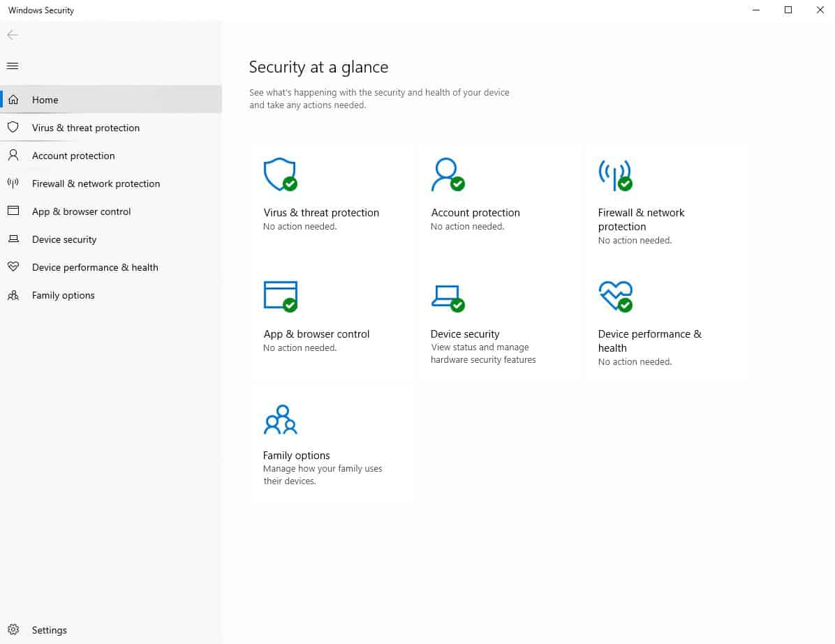Click the family people icon in sidebar

pos(13,295)
